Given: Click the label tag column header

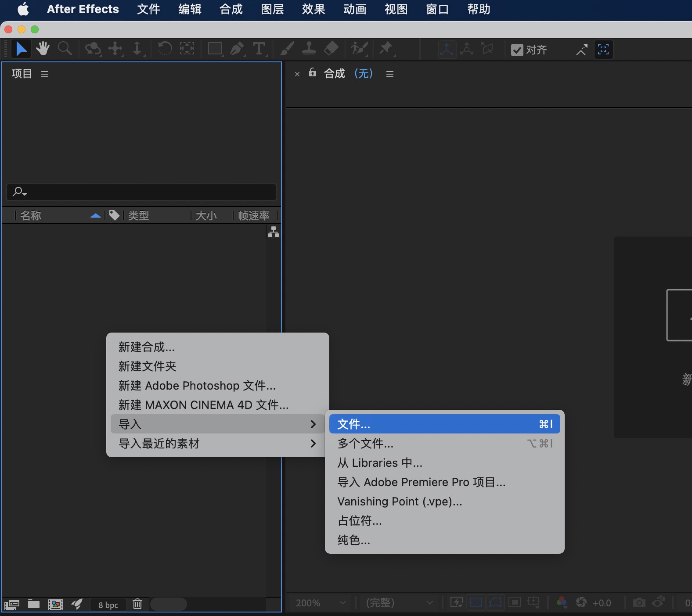Looking at the screenshot, I should point(114,215).
